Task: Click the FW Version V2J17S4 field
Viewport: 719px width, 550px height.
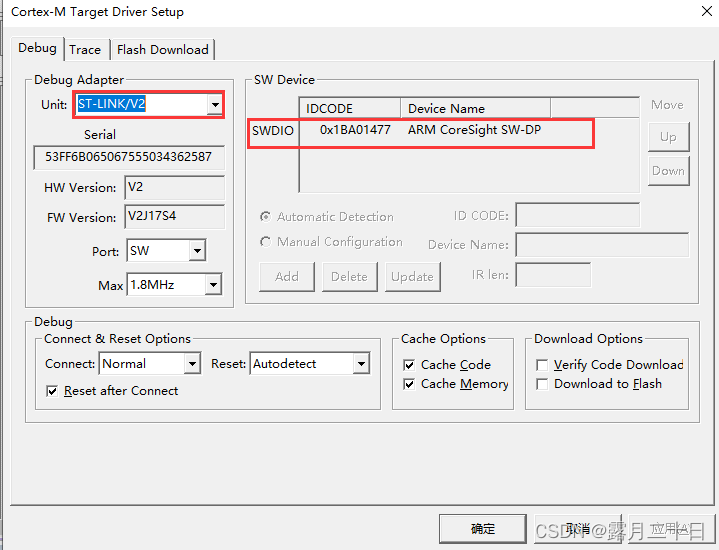Action: point(175,217)
